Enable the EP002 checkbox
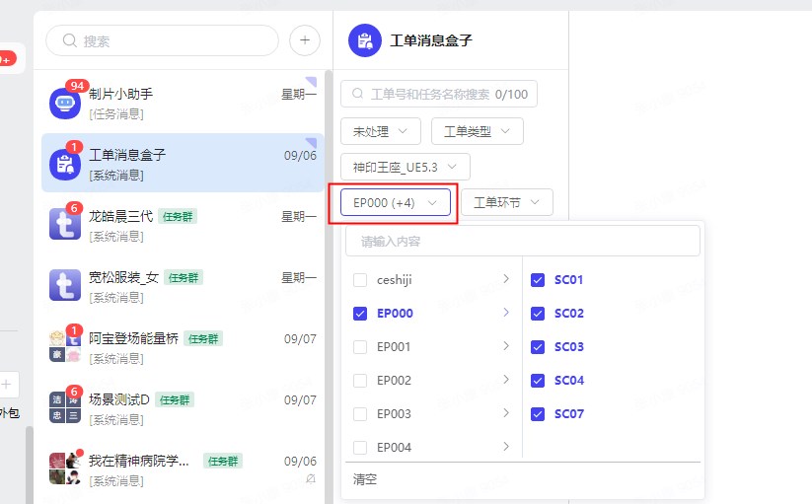The height and width of the screenshot is (504, 812). click(360, 381)
